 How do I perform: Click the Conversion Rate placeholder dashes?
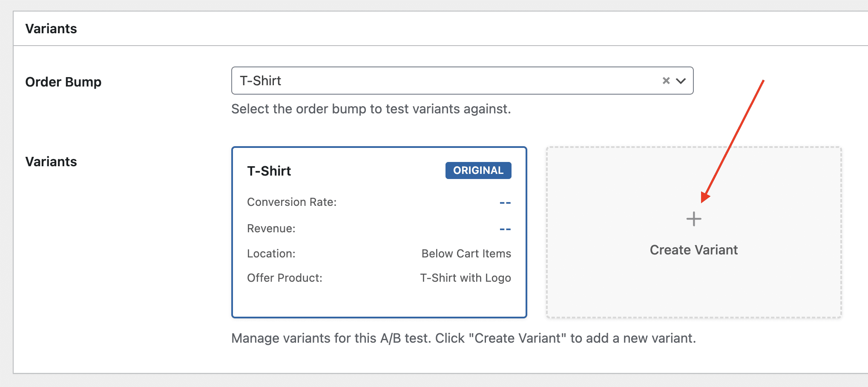pos(505,202)
